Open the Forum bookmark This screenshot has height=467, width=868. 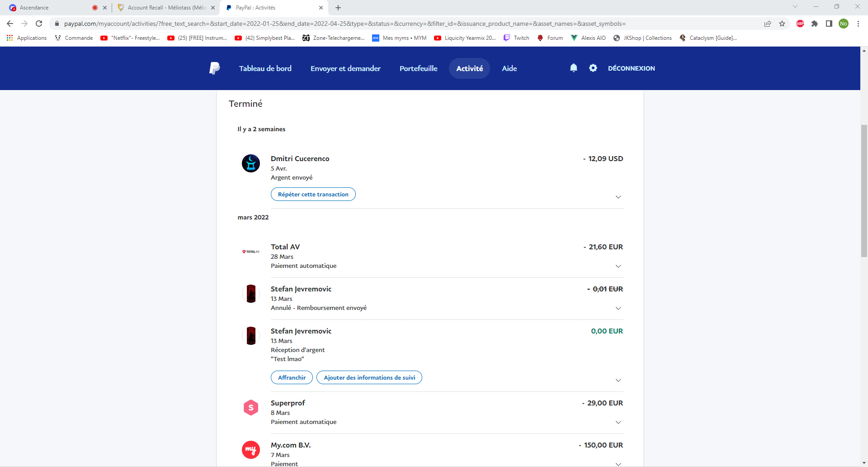coord(550,38)
